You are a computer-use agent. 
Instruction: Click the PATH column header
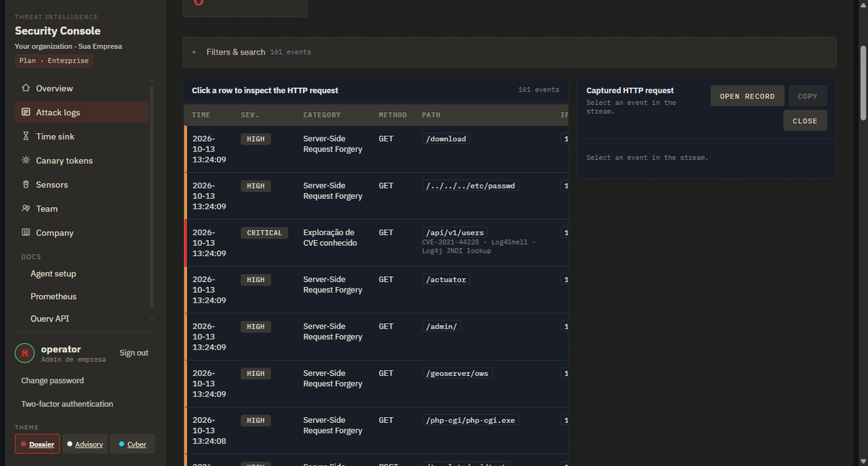(x=431, y=115)
